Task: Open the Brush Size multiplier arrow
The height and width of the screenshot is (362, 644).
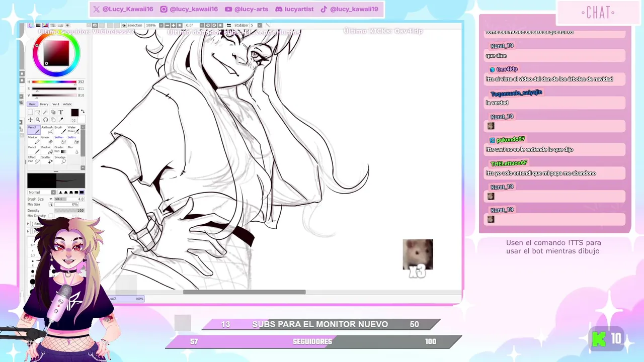Action: tap(51, 199)
